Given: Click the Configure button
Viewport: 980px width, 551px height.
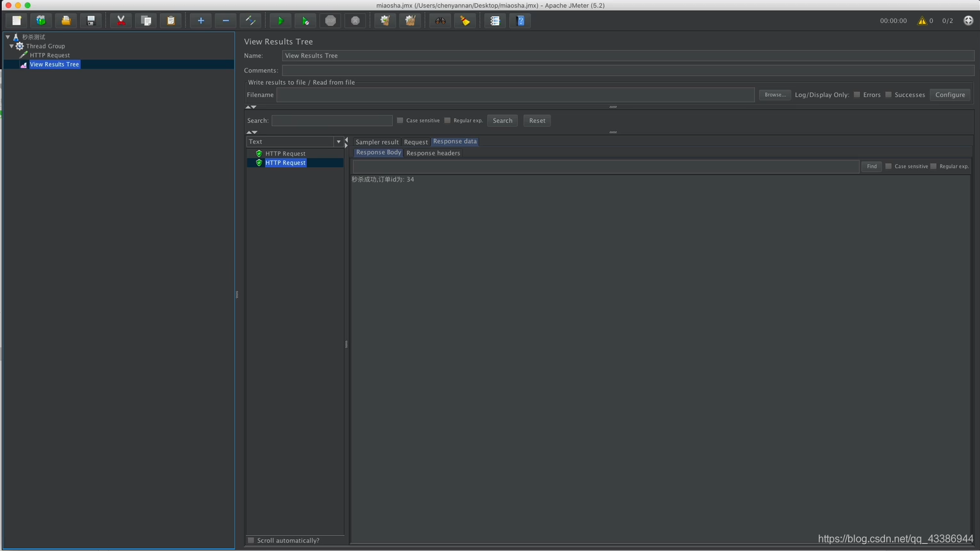Looking at the screenshot, I should coord(950,95).
